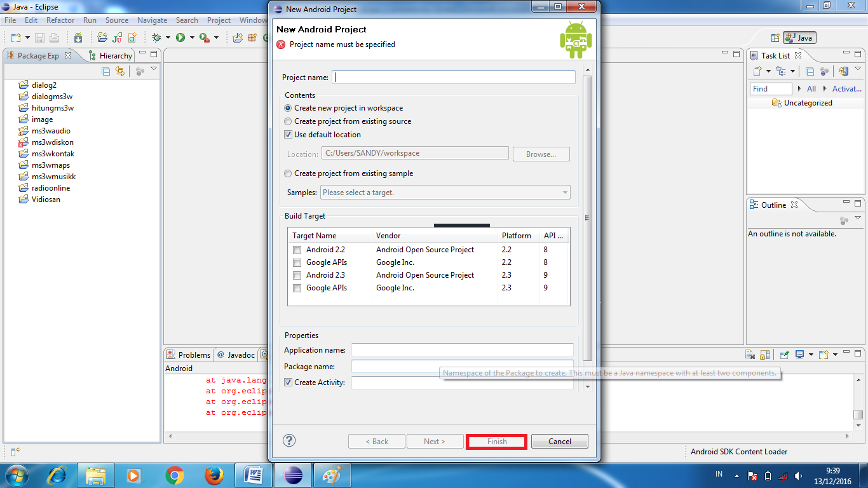This screenshot has height=488, width=868.
Task: Collapse All in the Package Explorer
Action: [106, 71]
